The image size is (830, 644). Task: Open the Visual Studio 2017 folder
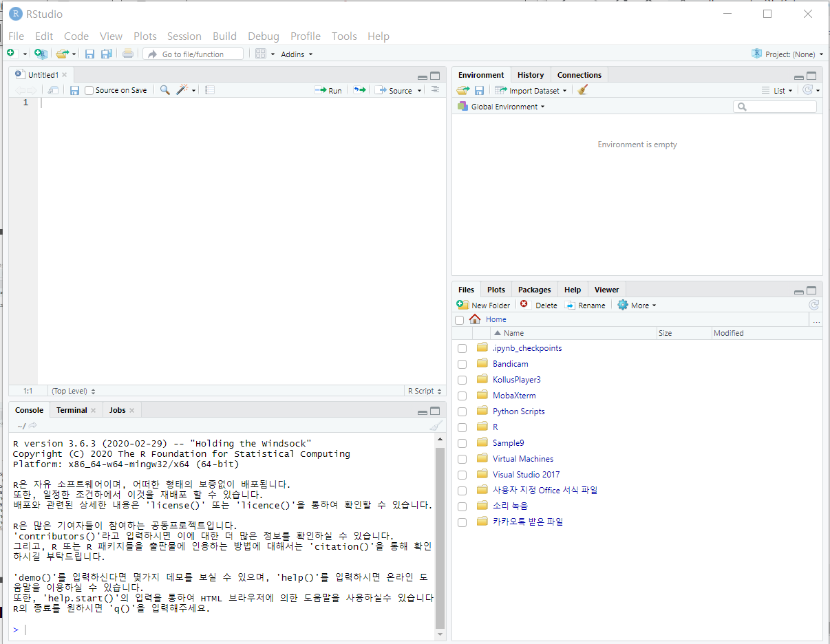526,475
